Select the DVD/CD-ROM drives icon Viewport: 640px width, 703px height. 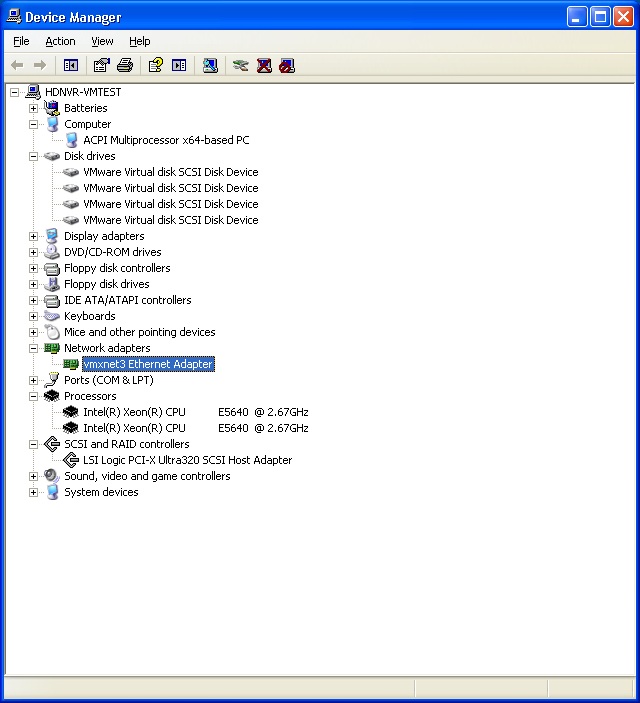pyautogui.click(x=52, y=252)
